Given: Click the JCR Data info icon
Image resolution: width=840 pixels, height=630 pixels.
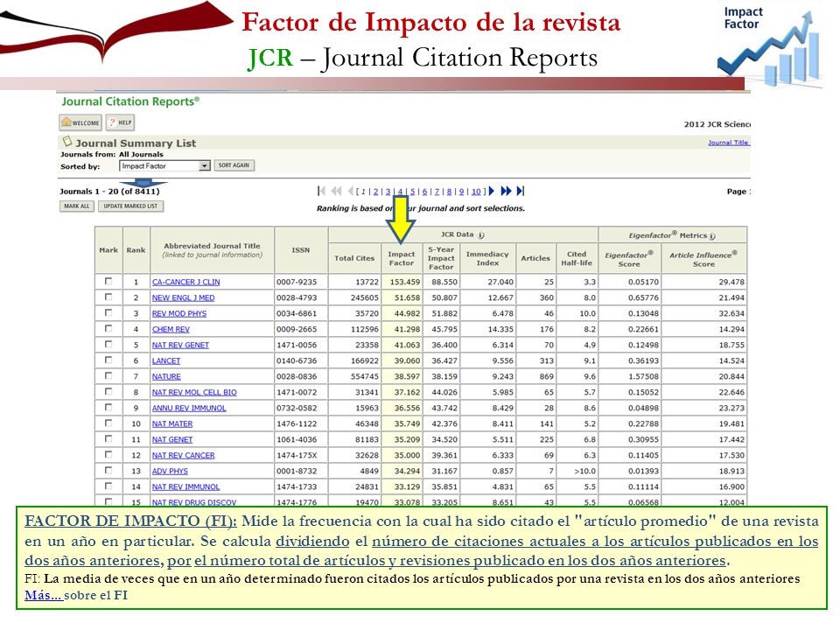Looking at the screenshot, I should [x=481, y=235].
